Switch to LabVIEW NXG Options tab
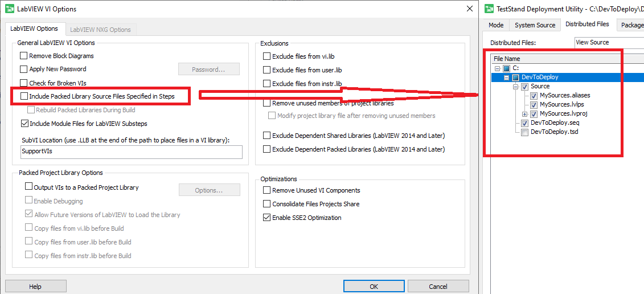 (x=101, y=30)
